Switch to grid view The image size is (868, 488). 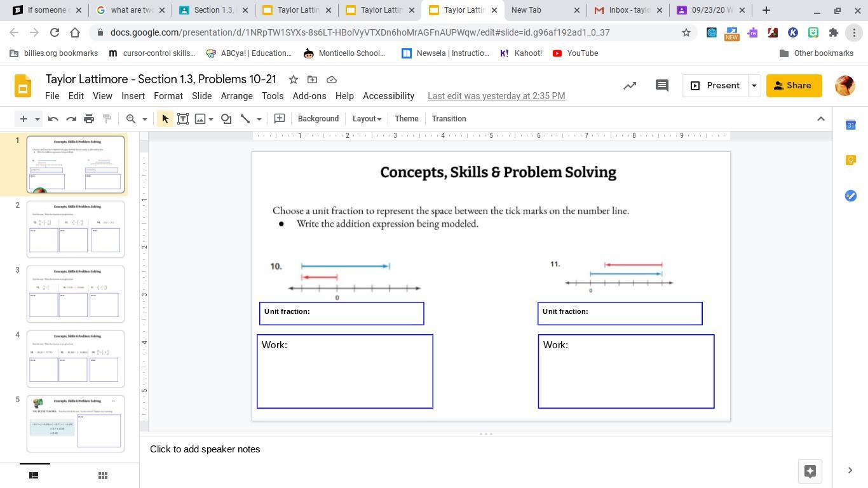[103, 475]
